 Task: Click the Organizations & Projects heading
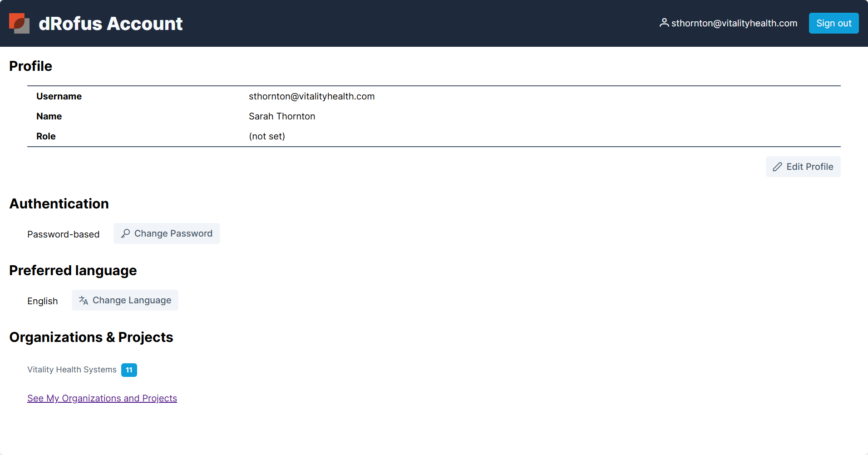coord(91,337)
